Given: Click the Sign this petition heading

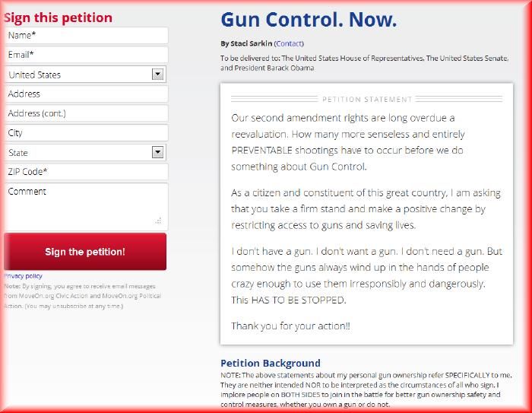Looking at the screenshot, I should tap(58, 17).
